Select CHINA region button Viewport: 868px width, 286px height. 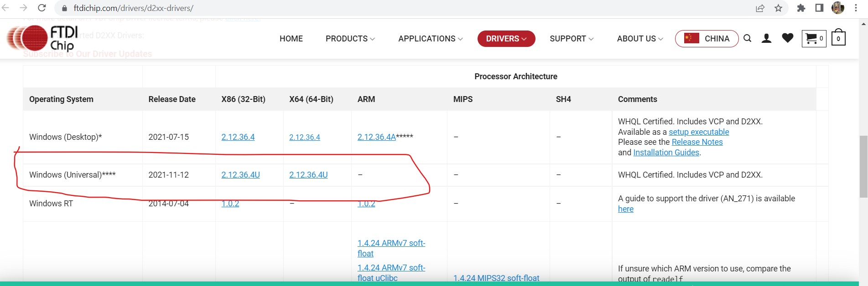707,39
